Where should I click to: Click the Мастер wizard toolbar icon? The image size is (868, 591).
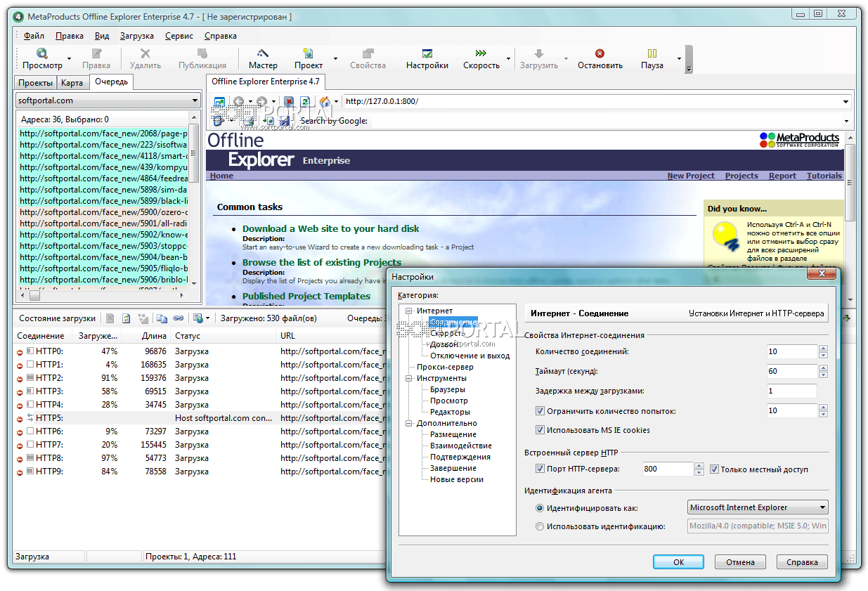[262, 53]
